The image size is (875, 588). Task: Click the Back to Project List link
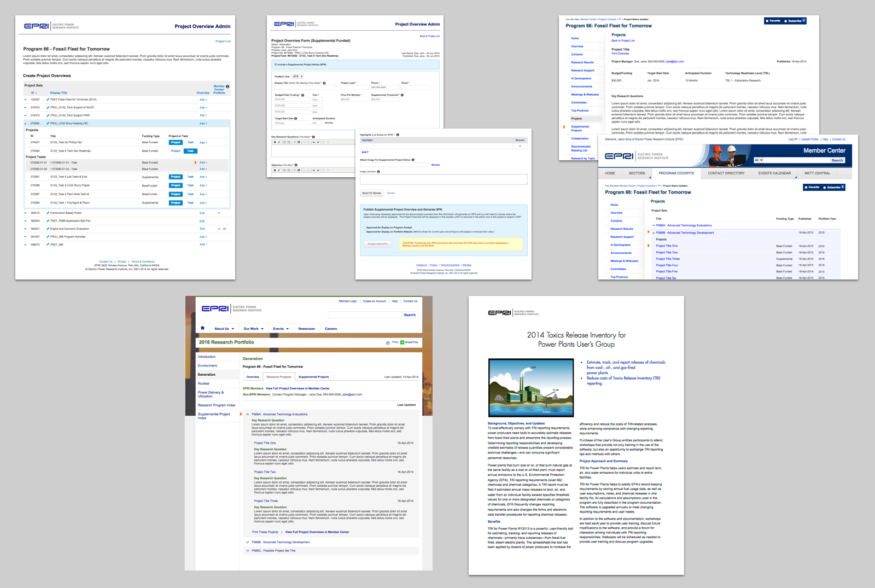(429, 36)
